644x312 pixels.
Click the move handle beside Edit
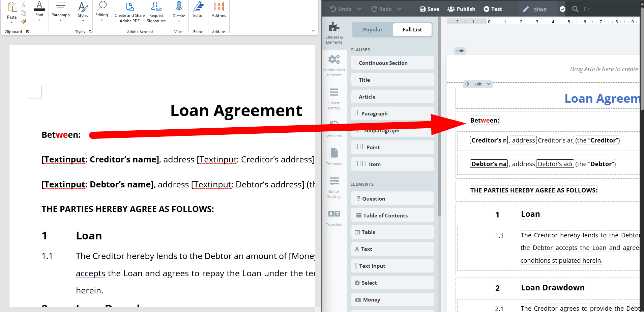[467, 84]
